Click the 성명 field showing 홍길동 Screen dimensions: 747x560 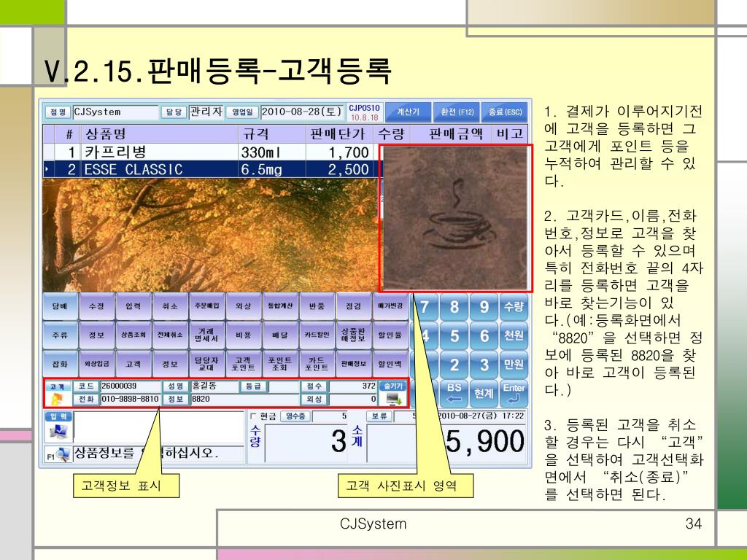pos(214,386)
